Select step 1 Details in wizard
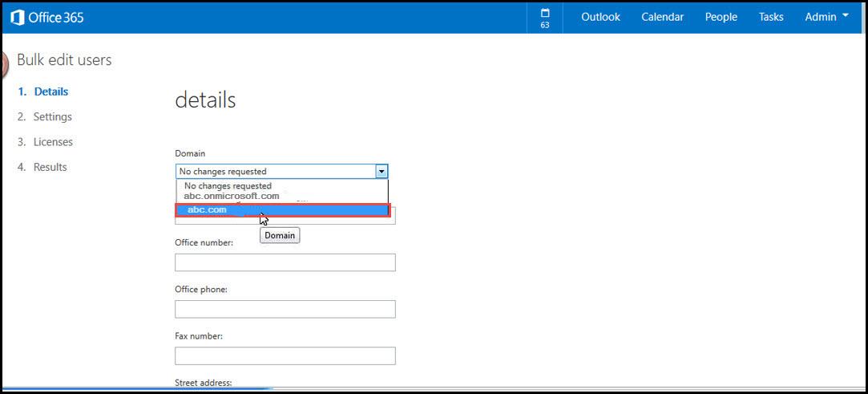868x394 pixels. [43, 91]
